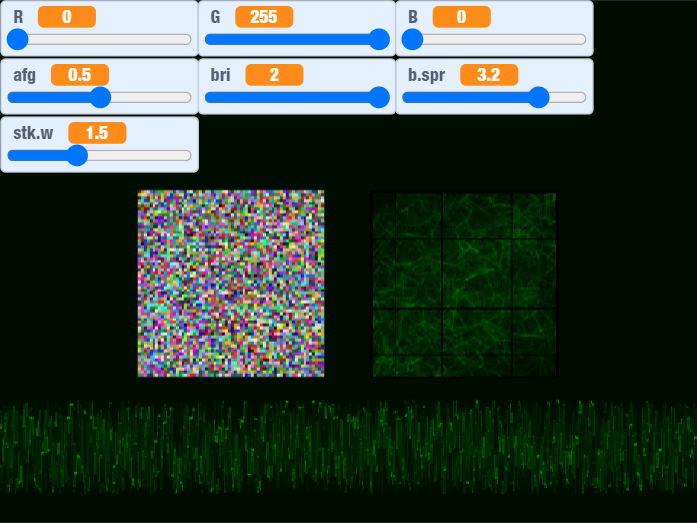The height and width of the screenshot is (523, 697).
Task: Click the B slider handle
Action: pyautogui.click(x=413, y=39)
